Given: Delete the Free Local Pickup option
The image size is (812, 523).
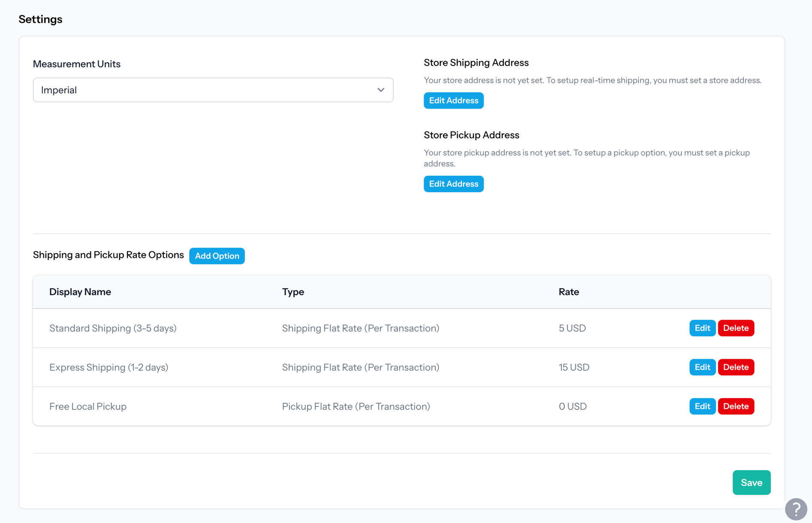Looking at the screenshot, I should tap(736, 406).
